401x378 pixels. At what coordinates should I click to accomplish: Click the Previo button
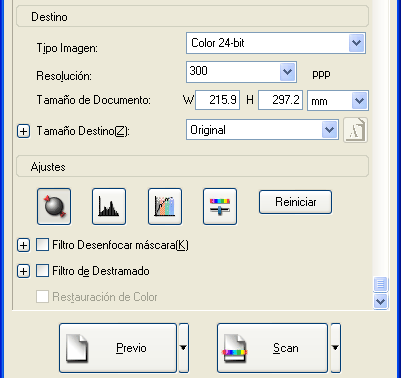[x=118, y=348]
